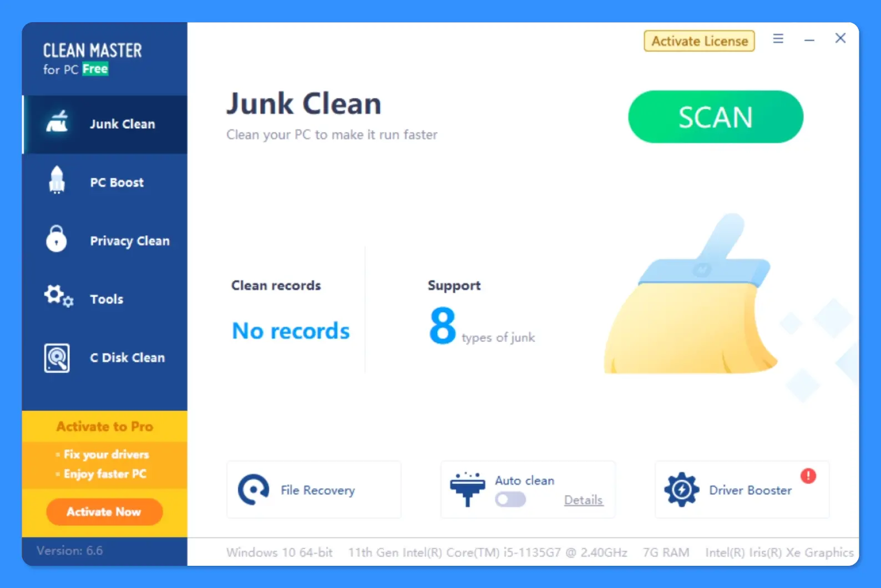Viewport: 881px width, 588px height.
Task: Open the Tools section
Action: pos(105,299)
